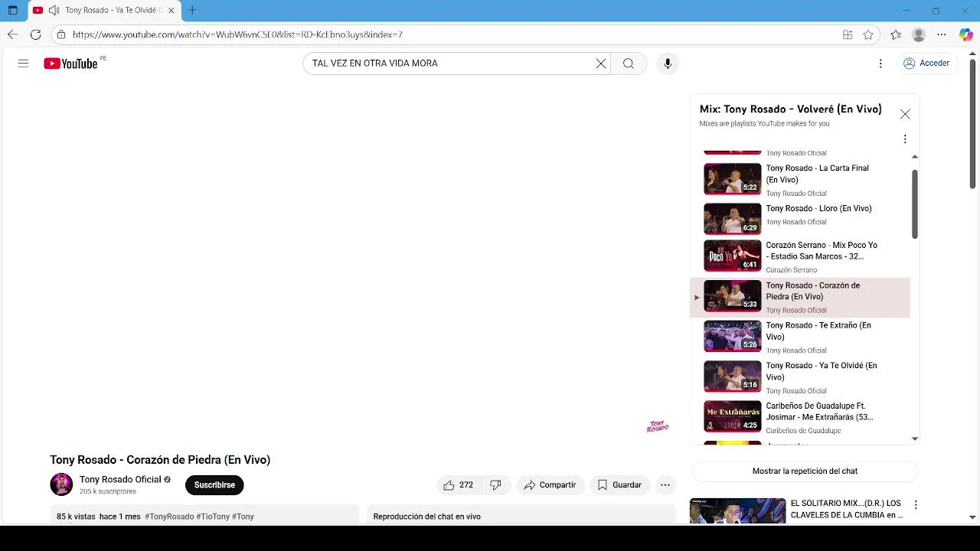The width and height of the screenshot is (980, 551).
Task: Click the playlist scrollbar thumb
Action: coord(914,204)
